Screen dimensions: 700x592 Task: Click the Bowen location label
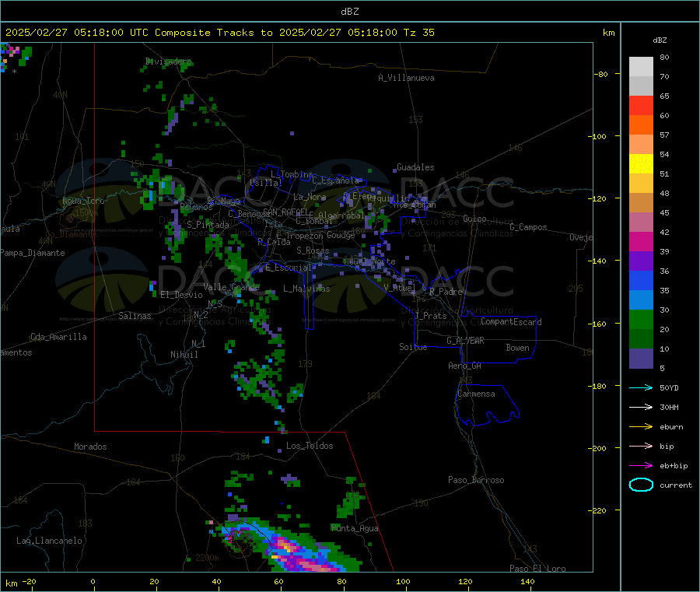[517, 348]
